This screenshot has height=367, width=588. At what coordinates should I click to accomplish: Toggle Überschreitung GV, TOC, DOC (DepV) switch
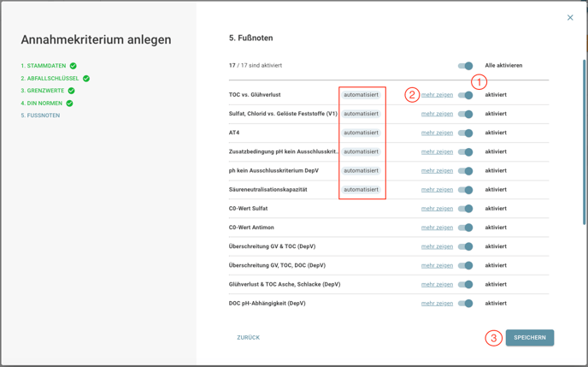[x=466, y=266]
